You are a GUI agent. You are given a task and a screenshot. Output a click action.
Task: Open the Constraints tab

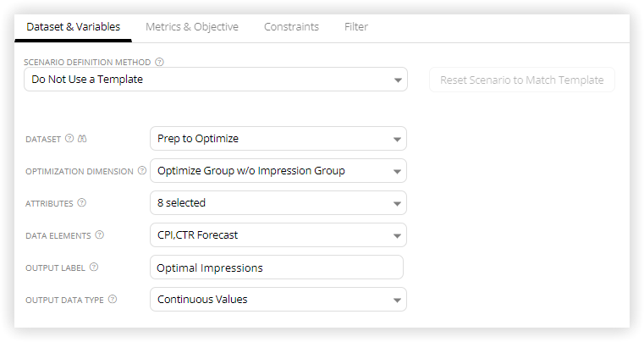tap(291, 27)
